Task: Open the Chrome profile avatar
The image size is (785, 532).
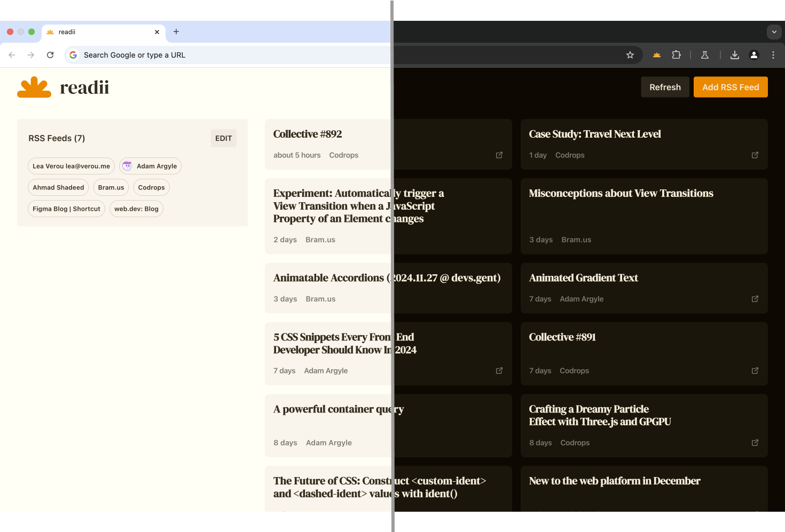Action: tap(753, 54)
